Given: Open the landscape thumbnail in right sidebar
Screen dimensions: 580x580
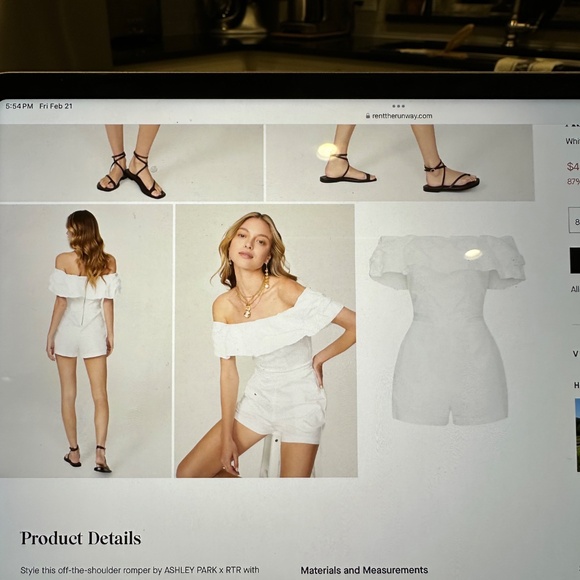Looking at the screenshot, I should point(577,435).
